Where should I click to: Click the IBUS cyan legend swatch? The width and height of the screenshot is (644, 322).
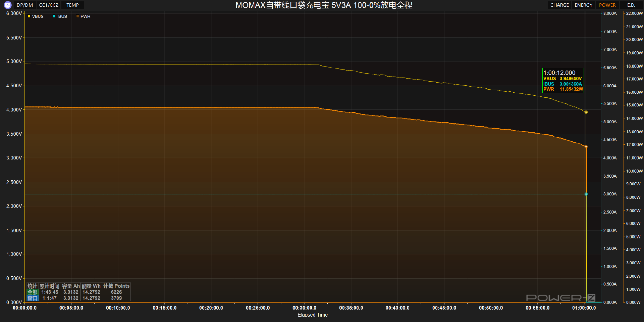click(x=54, y=16)
